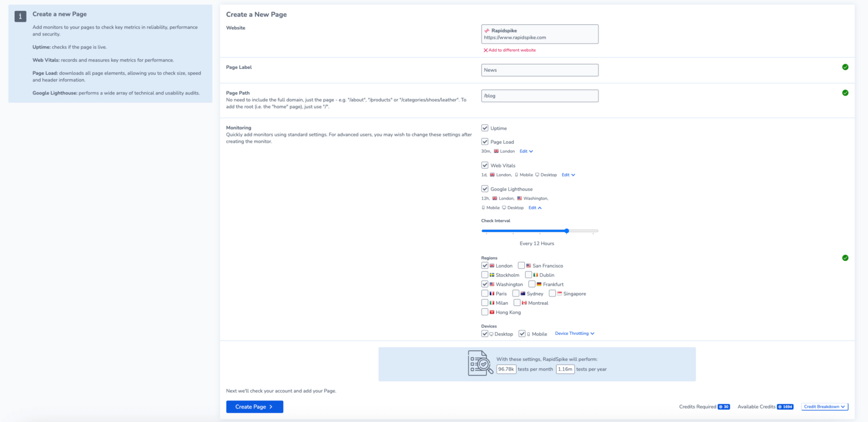Viewport: 868px width, 422px height.
Task: Open the Device Throttling dropdown
Action: pyautogui.click(x=574, y=334)
